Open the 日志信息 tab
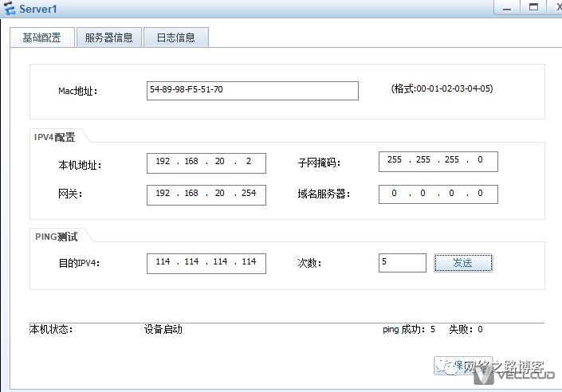Screen dimensions: 562x392 176,37
